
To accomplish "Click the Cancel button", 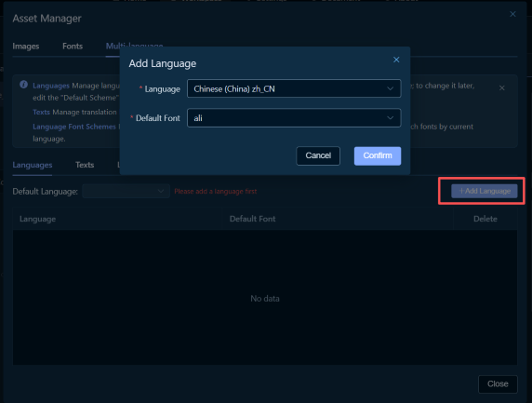I will coord(318,155).
